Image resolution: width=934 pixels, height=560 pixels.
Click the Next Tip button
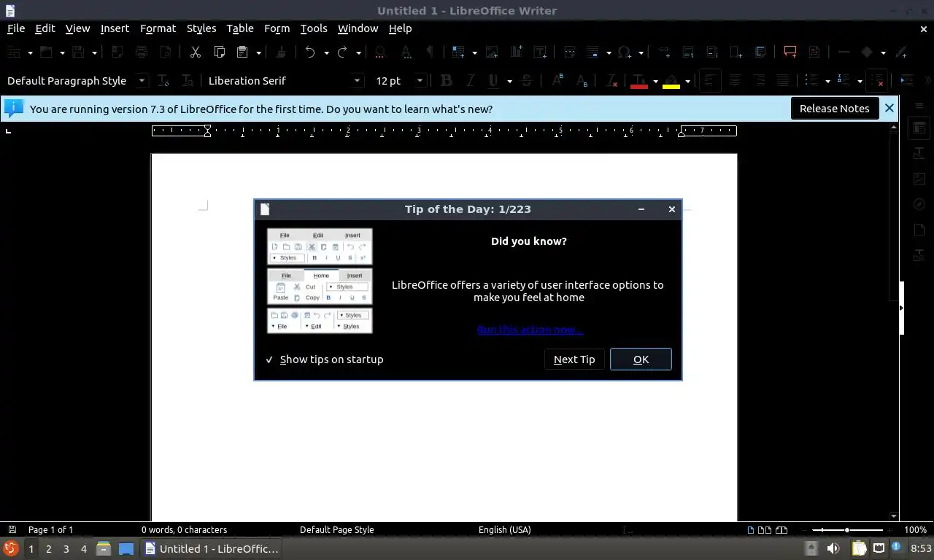(574, 359)
